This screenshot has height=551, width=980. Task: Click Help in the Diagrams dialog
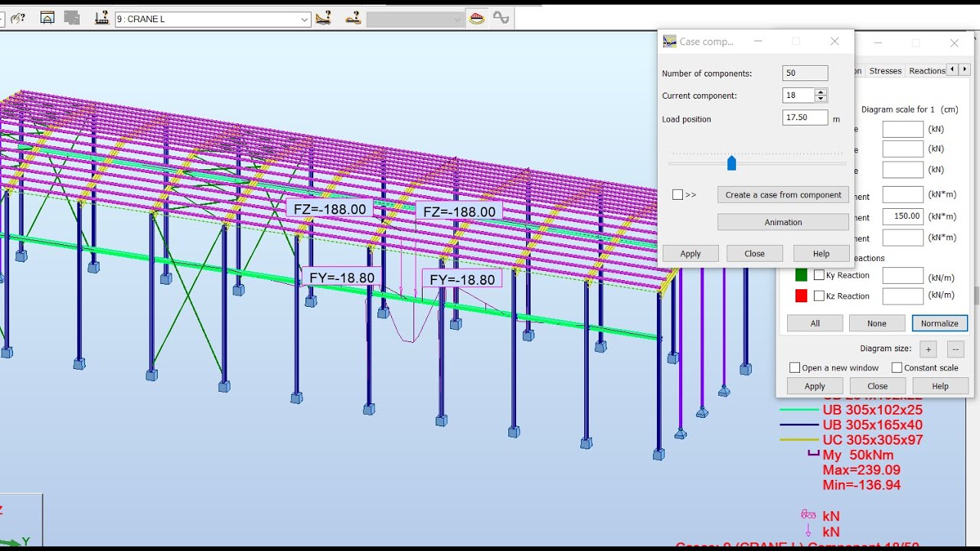click(x=940, y=386)
